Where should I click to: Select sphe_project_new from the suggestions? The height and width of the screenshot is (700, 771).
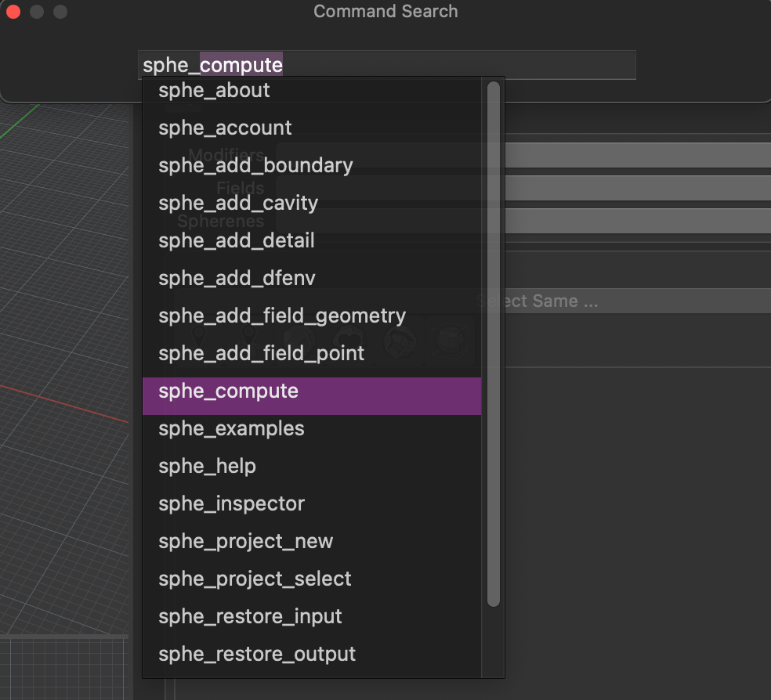tap(245, 542)
